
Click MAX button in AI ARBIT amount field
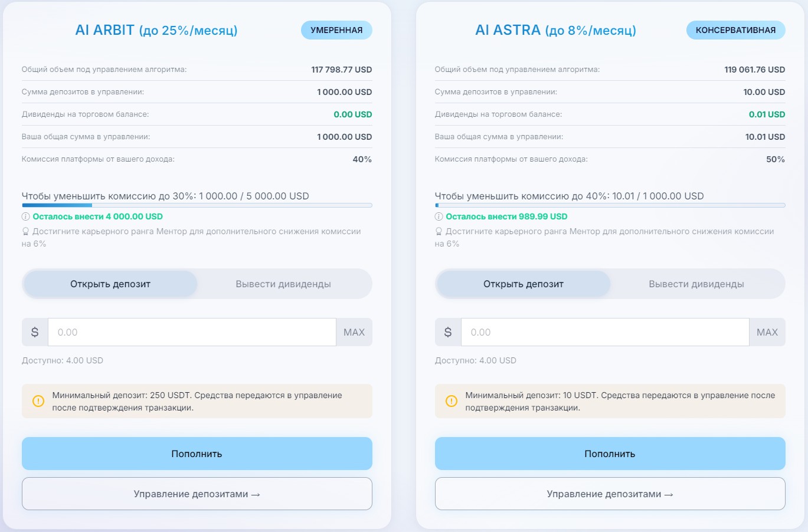tap(354, 332)
